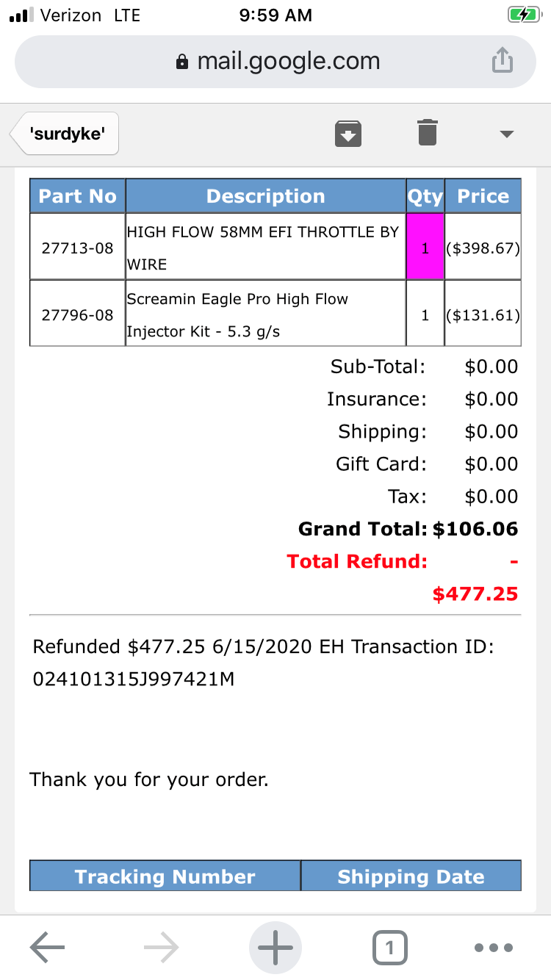551x980 pixels.
Task: Tap the red Total Refund amount
Action: click(x=475, y=594)
